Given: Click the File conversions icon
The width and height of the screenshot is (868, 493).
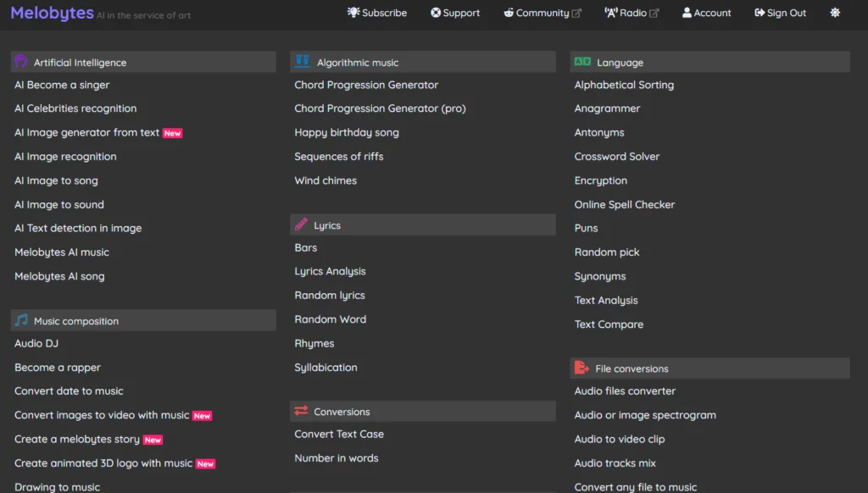Looking at the screenshot, I should [581, 368].
